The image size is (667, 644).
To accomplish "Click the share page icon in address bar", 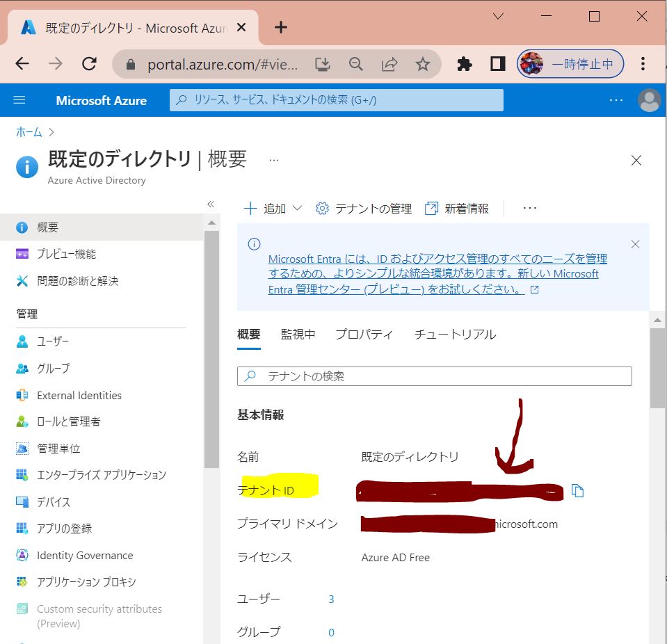I will coord(389,65).
